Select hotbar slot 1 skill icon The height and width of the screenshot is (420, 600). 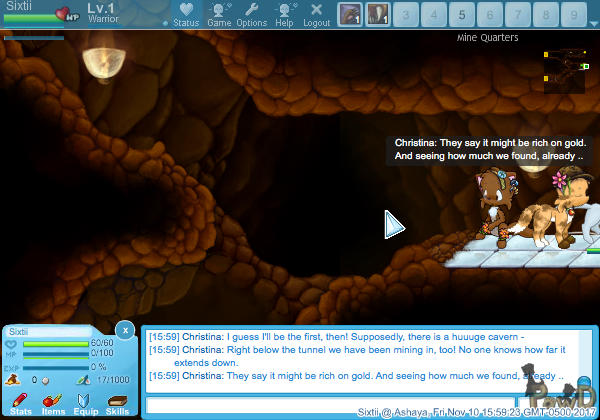350,14
